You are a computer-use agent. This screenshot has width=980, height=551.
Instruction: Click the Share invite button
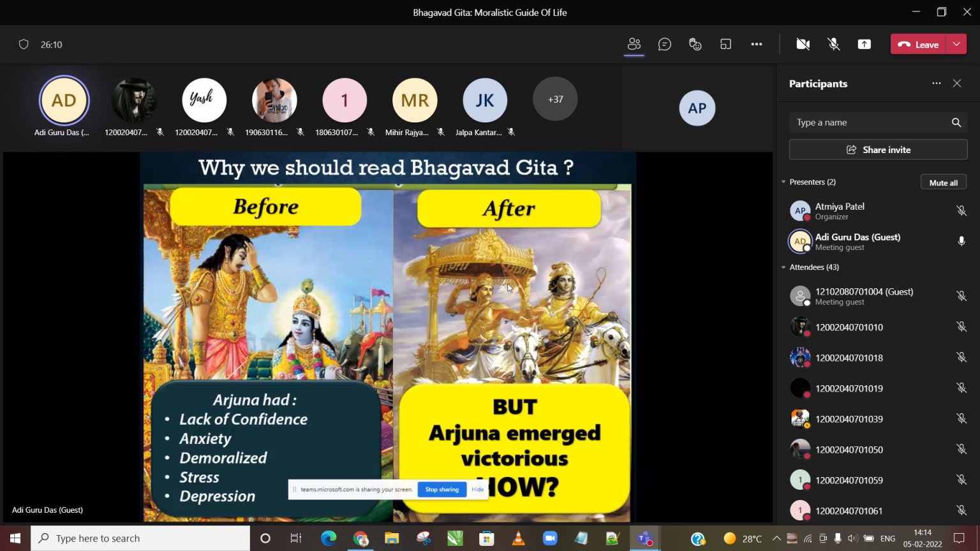[878, 149]
